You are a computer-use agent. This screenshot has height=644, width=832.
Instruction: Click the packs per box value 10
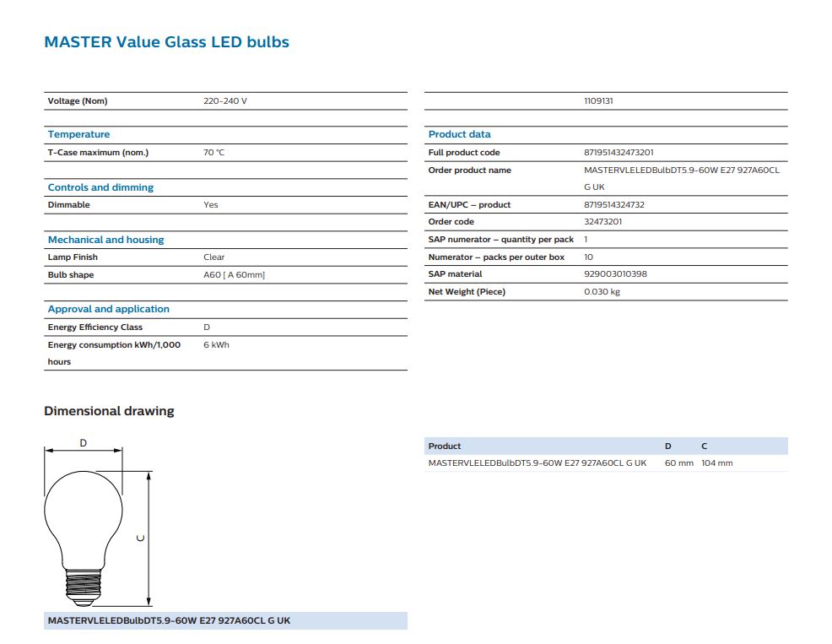pos(588,257)
